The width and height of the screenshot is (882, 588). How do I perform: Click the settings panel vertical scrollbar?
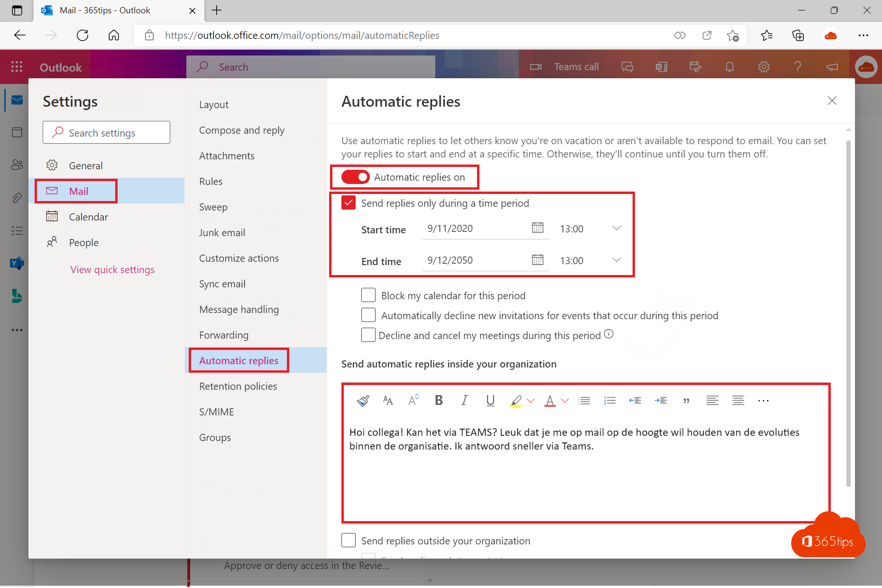(x=848, y=313)
